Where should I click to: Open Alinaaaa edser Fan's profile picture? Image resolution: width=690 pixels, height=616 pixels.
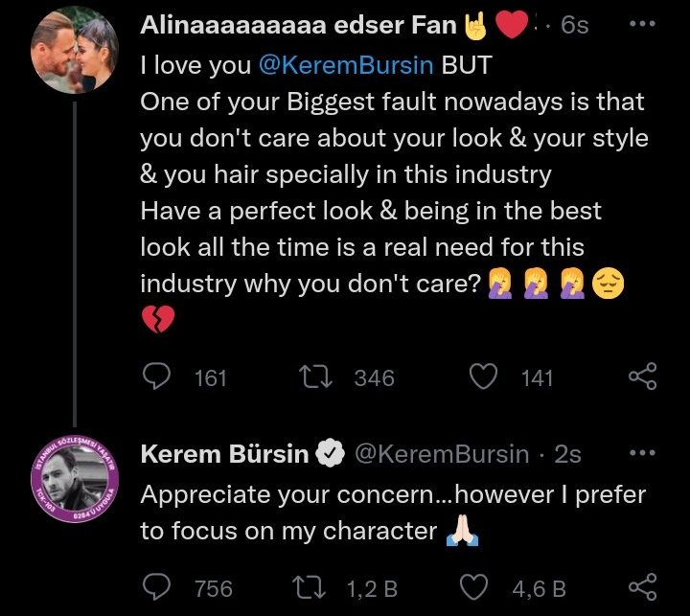click(75, 55)
